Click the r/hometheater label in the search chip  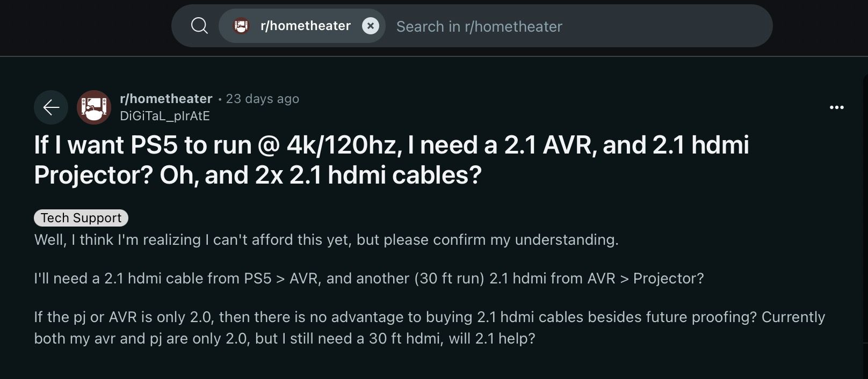point(305,26)
